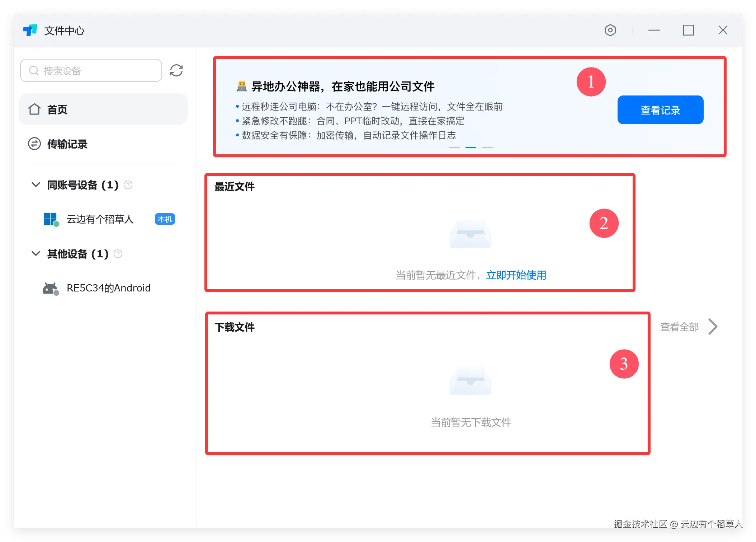Screen dimensions: 756x542
Task: Collapse the 其他设备 group
Action: tap(36, 254)
